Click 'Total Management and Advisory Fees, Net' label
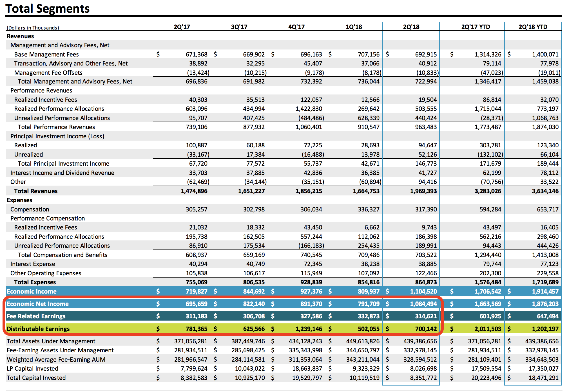Viewport: 567px width, 392px height. [x=75, y=82]
